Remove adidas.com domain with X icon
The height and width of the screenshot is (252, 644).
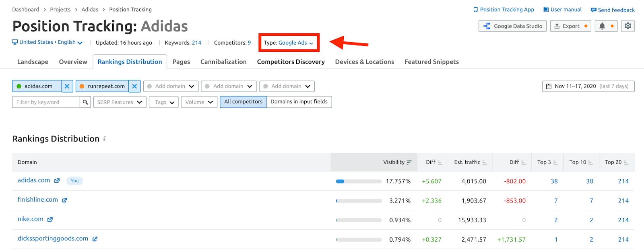tap(67, 86)
